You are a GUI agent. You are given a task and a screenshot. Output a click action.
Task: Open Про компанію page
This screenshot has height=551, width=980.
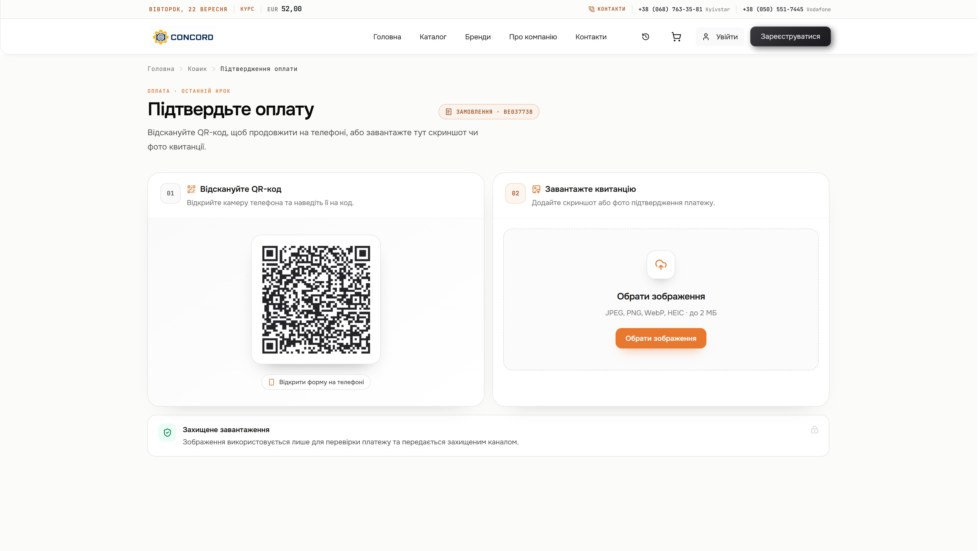point(533,37)
